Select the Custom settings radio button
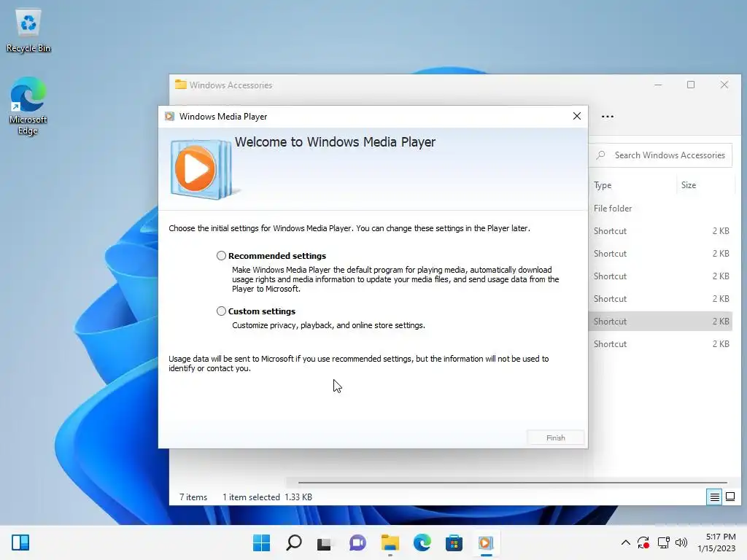The width and height of the screenshot is (747, 560). point(221,311)
